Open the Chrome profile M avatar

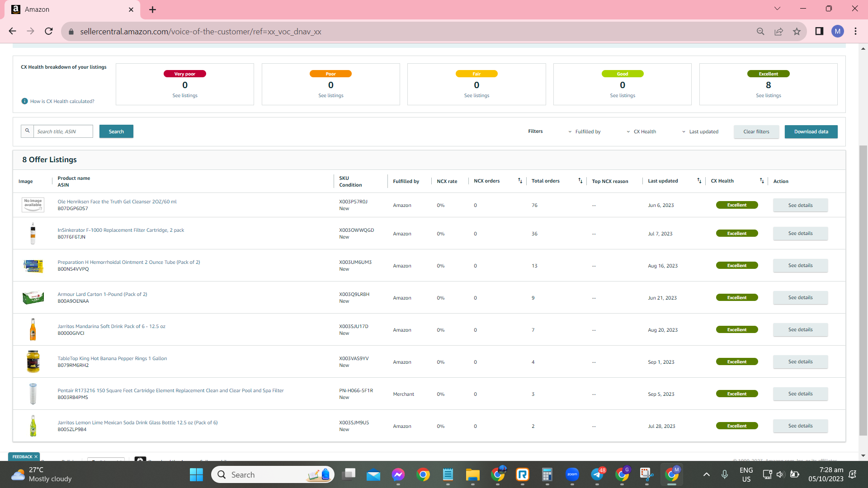pos(837,31)
